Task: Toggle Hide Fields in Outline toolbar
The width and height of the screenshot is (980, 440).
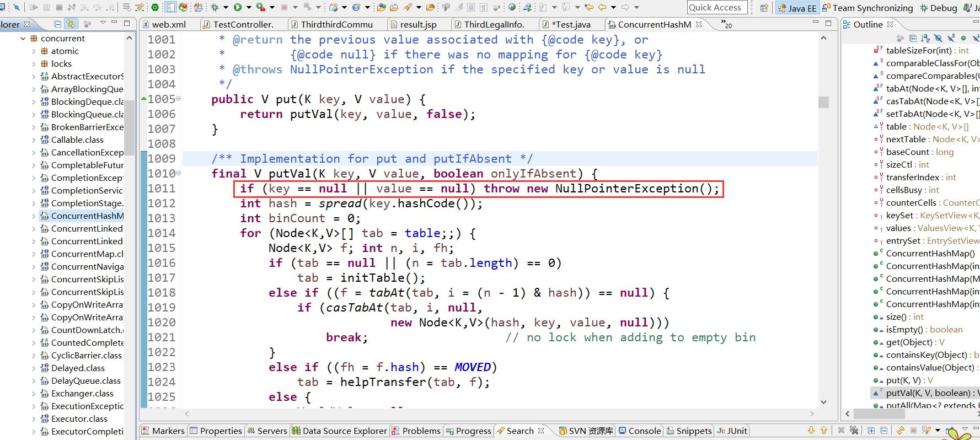Action: [x=938, y=38]
